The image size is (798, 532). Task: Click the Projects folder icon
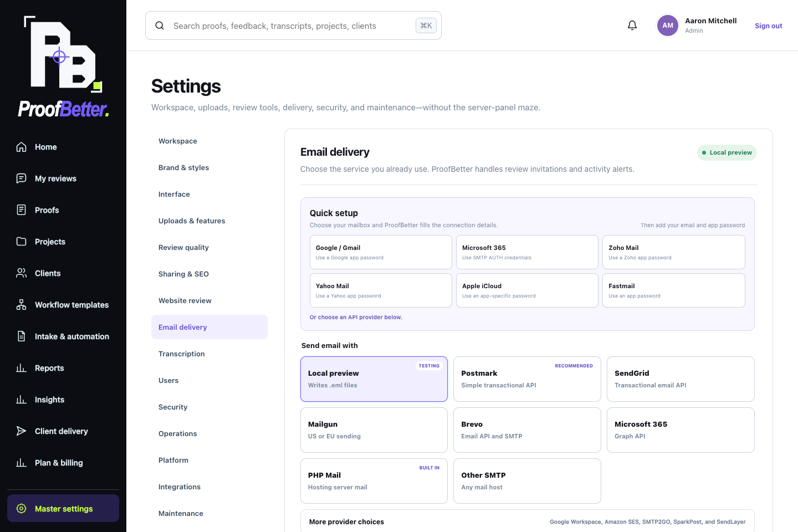[22, 242]
